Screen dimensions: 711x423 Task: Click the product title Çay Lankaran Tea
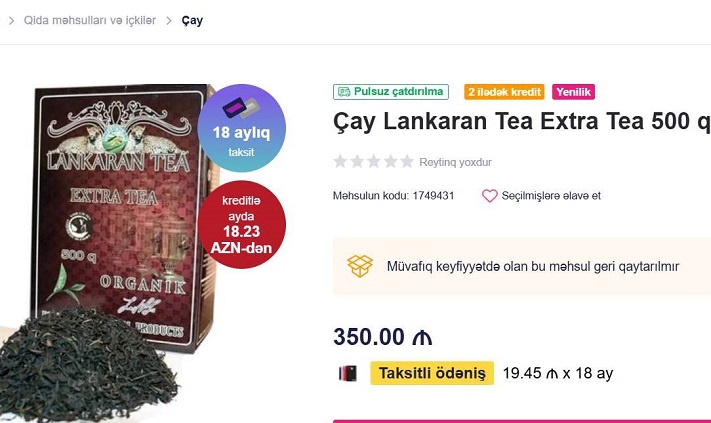[521, 122]
